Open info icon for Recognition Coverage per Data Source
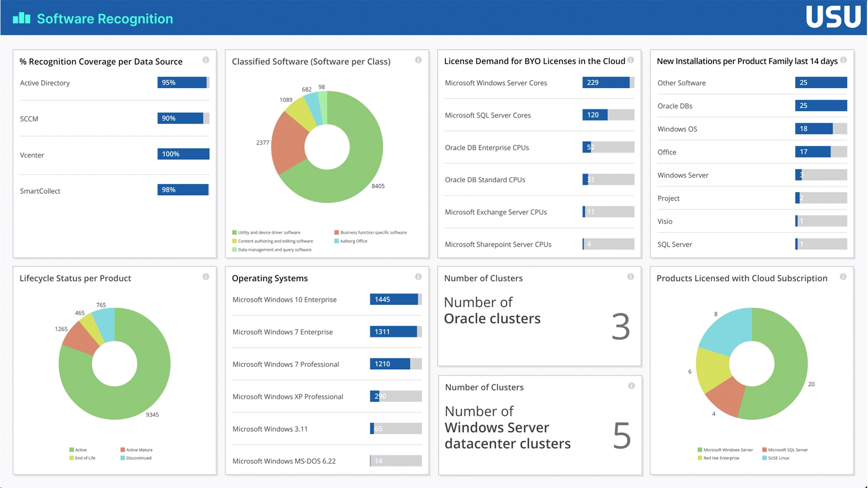The height and width of the screenshot is (488, 868). click(206, 60)
